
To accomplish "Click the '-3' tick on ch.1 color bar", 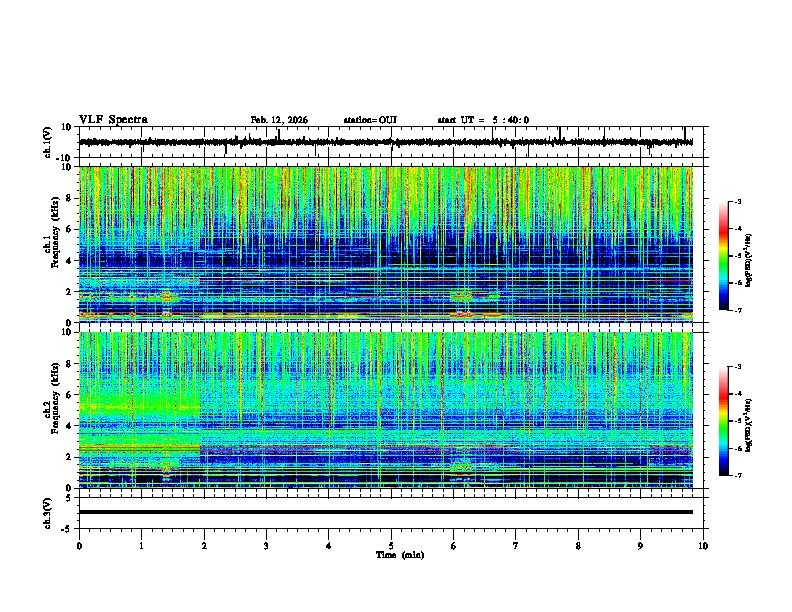I will [737, 201].
